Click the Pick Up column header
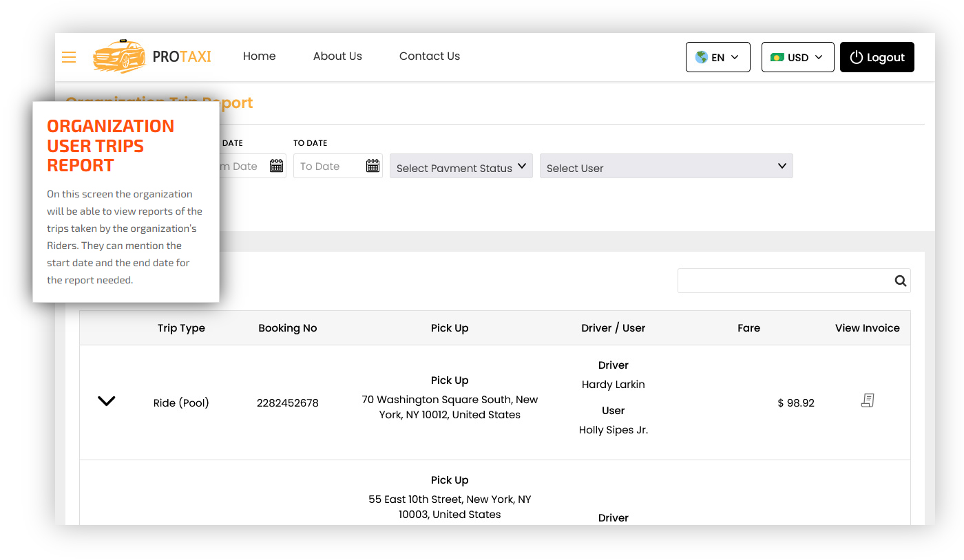Screen dimensions: 964x560 pos(450,328)
